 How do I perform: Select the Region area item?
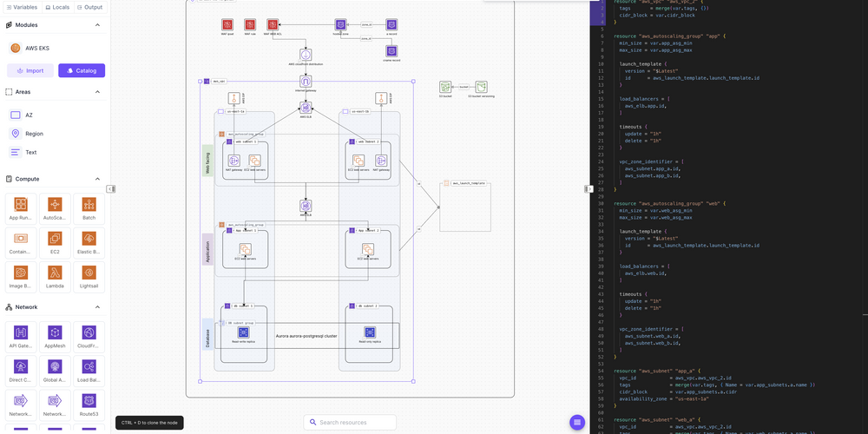coord(27,134)
